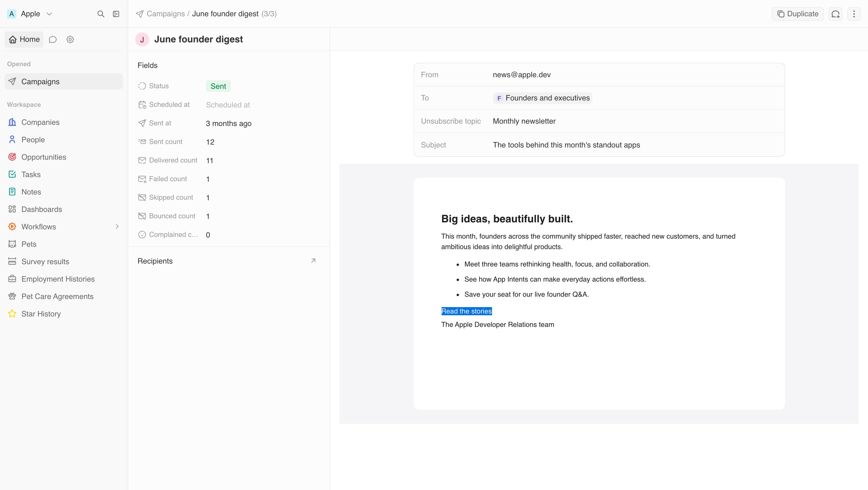The height and width of the screenshot is (490, 868).
Task: Click the more options kebab menu
Action: click(x=854, y=14)
